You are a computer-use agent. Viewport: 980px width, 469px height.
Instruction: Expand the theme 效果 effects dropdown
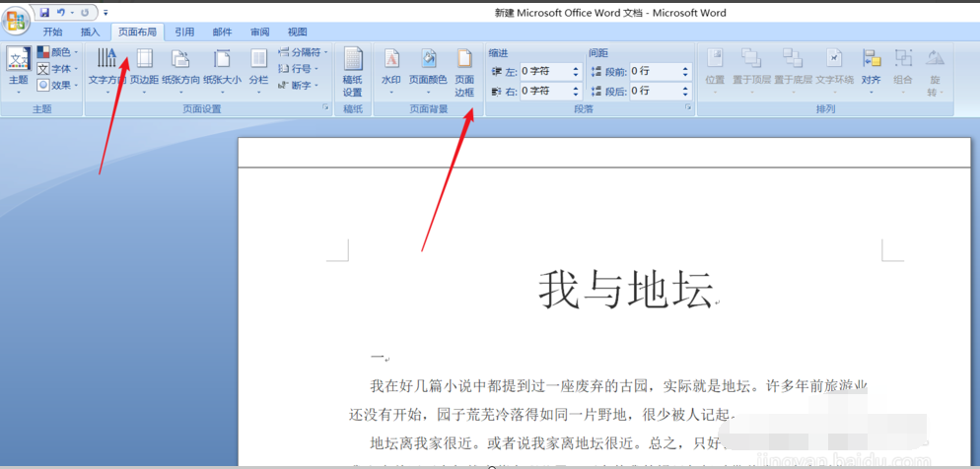click(57, 85)
